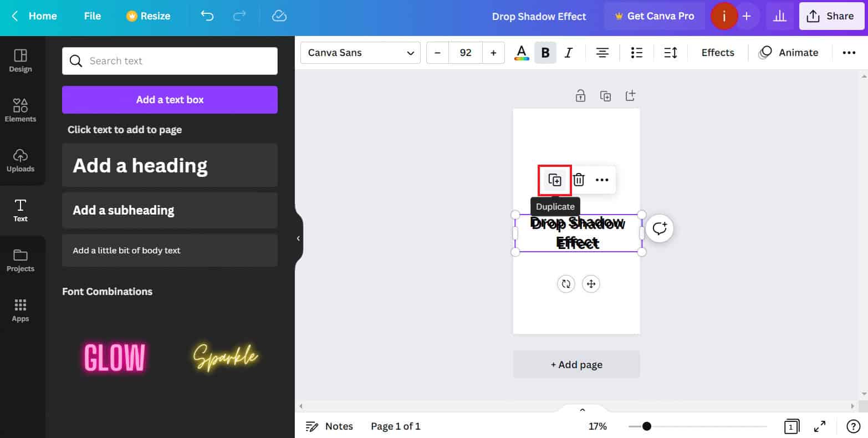Add a heading to the page
The width and height of the screenshot is (868, 438).
170,165
